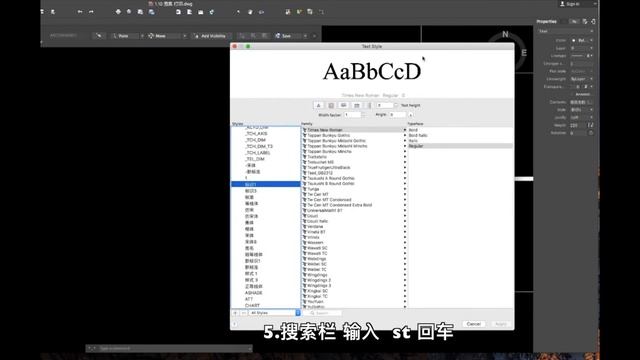
Task: Click the help question mark in Text Style dialog
Action: point(235,324)
